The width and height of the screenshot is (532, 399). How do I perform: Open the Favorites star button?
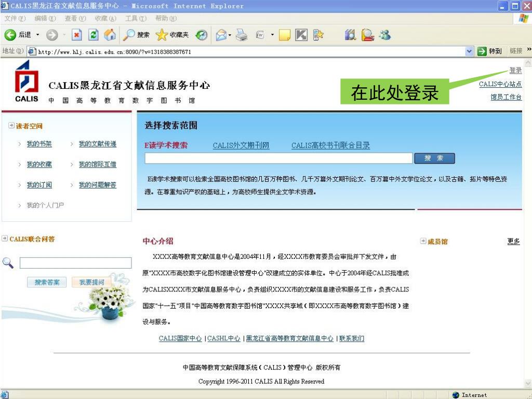[x=172, y=35]
